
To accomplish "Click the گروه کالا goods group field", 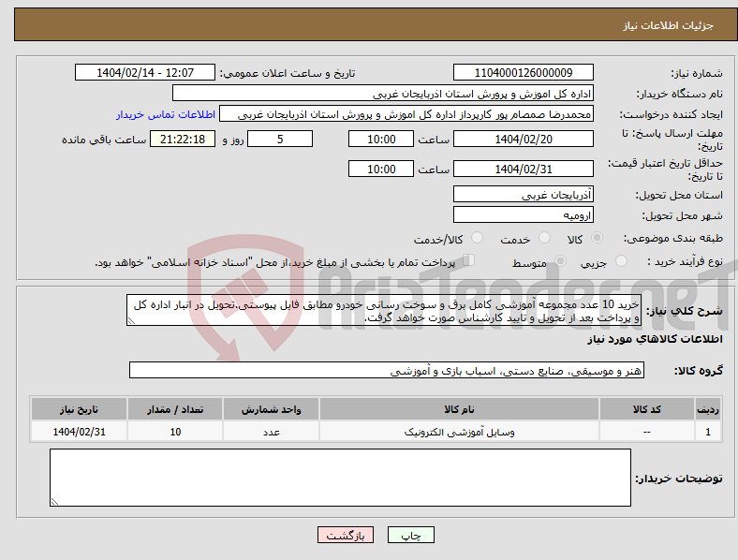I will tap(387, 370).
